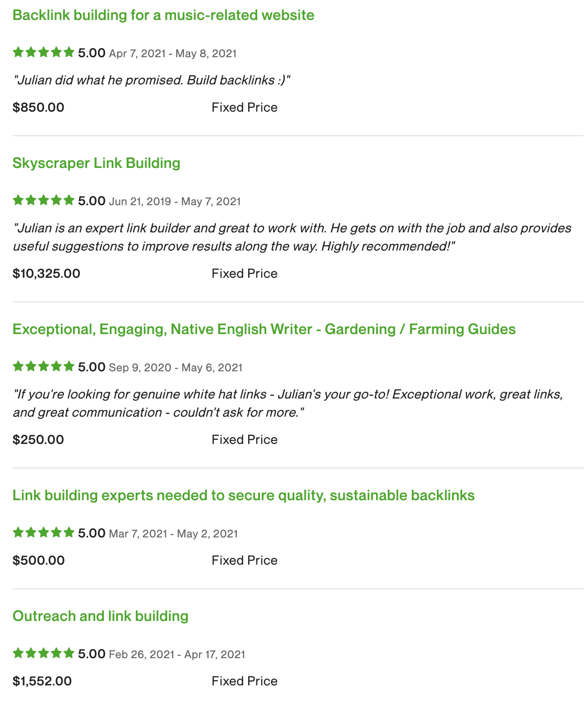Click 'Fixed Price' label beside $10,325.00

[x=245, y=274]
